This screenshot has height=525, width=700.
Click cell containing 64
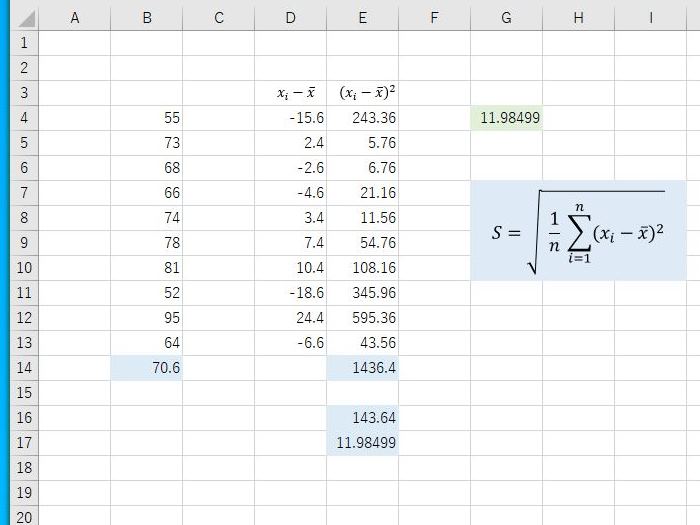[x=146, y=343]
